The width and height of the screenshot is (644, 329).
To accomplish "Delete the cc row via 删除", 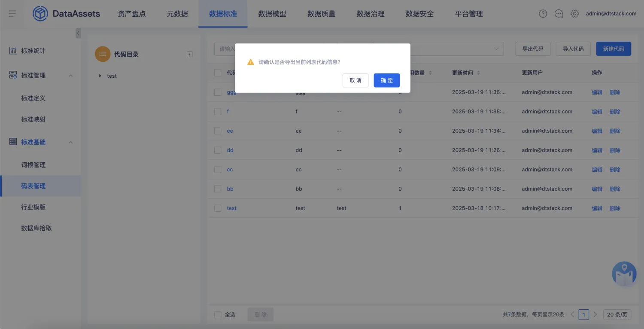I will click(615, 170).
